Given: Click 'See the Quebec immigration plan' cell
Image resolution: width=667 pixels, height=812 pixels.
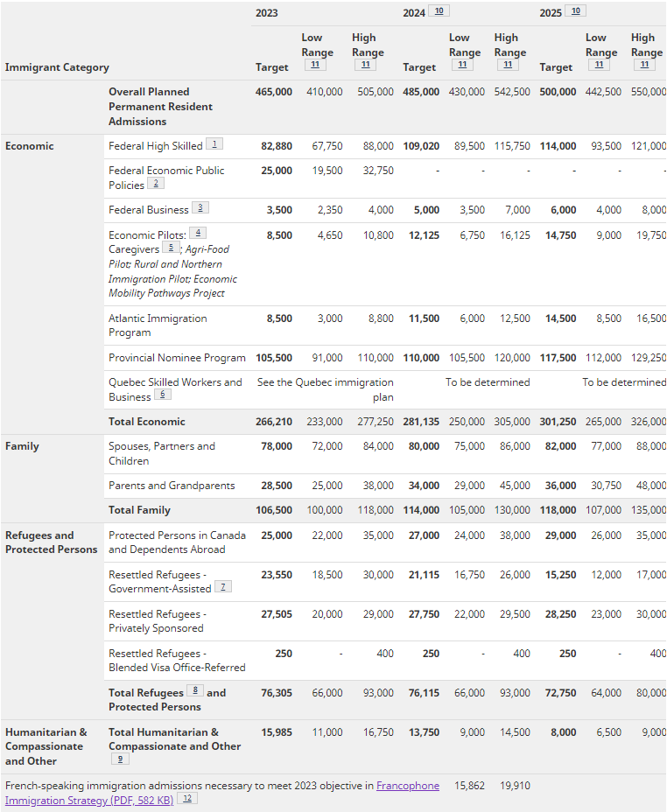Looking at the screenshot, I should (x=326, y=389).
